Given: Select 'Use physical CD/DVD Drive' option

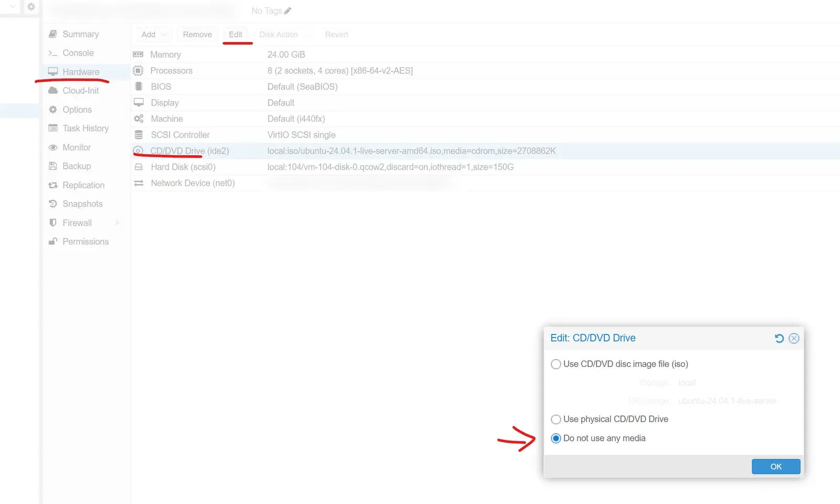Looking at the screenshot, I should 556,419.
